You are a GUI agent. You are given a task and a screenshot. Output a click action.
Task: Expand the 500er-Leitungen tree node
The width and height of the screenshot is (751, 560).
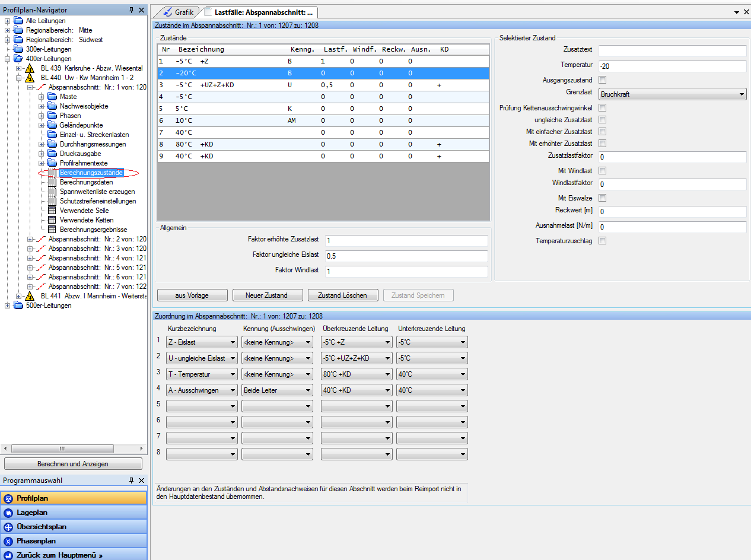click(x=8, y=306)
